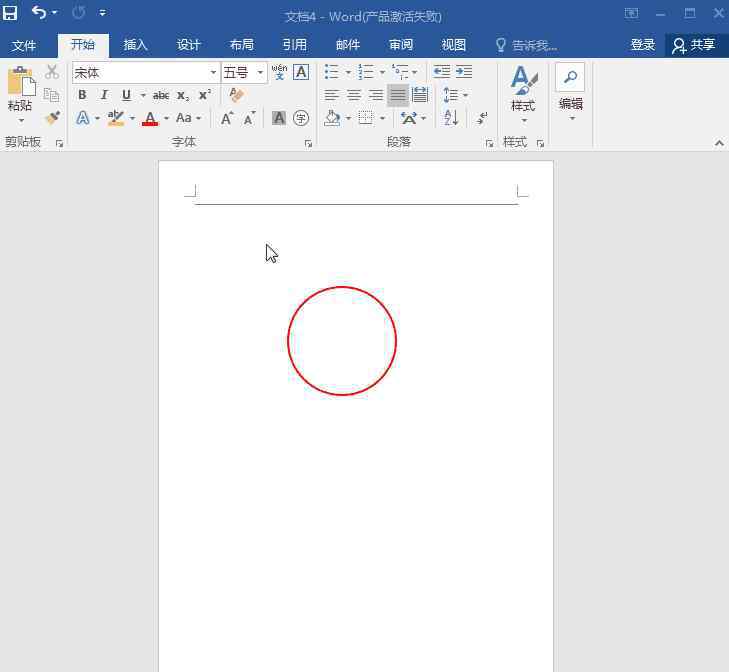Increase font size with grow A icon
Image resolution: width=729 pixels, height=672 pixels.
(227, 118)
